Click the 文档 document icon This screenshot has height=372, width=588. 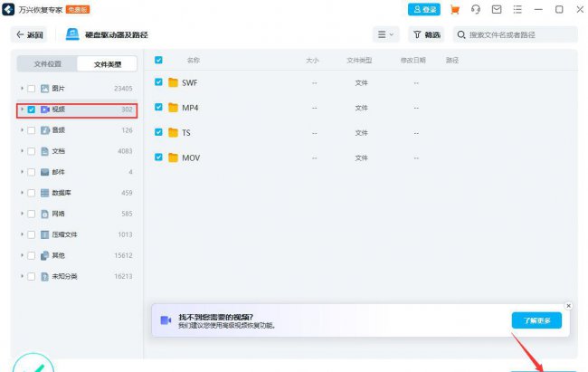(45, 151)
